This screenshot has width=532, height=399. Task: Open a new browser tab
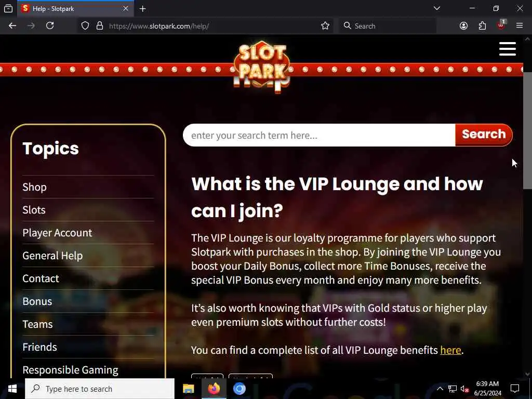[x=142, y=9]
